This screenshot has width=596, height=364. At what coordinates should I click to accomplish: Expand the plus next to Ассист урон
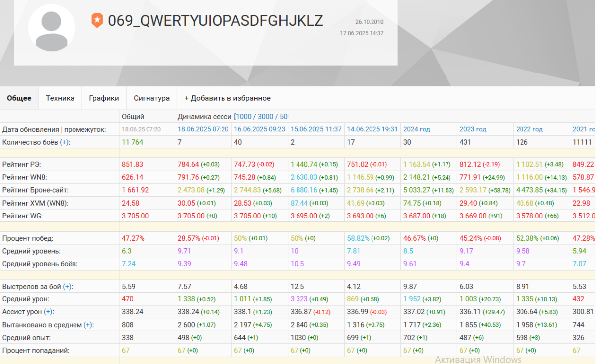point(48,312)
